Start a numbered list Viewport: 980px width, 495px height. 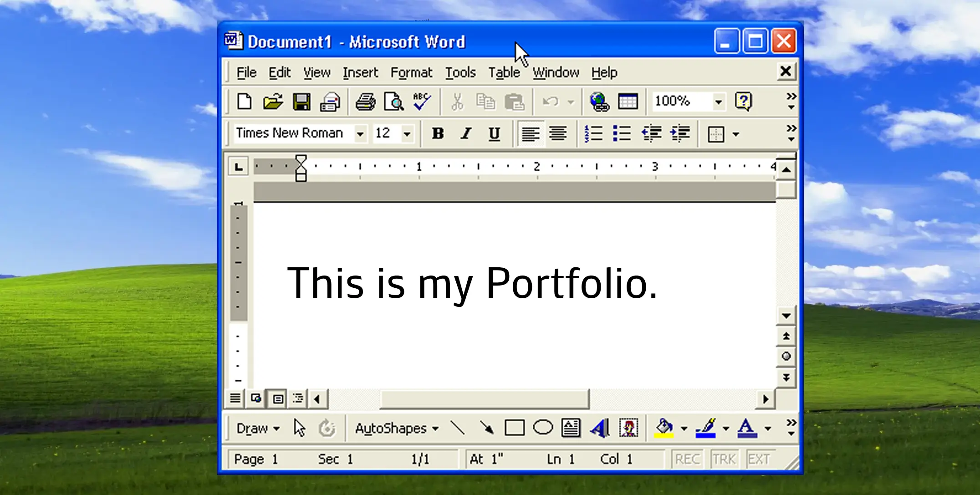point(593,133)
